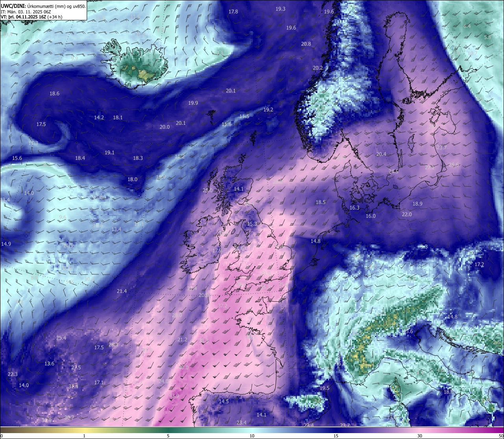The image size is (504, 439).
Task: Click the 19.9 value on the map
Action: (x=193, y=103)
